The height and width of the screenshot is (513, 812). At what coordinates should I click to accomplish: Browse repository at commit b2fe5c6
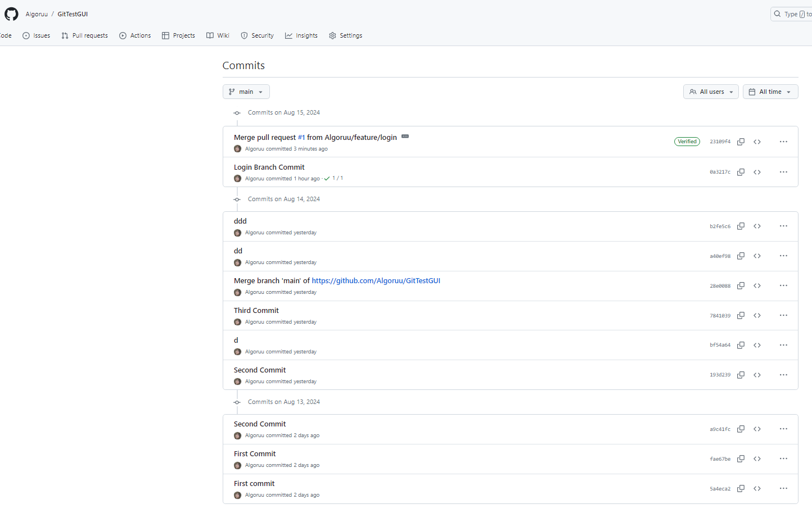757,226
